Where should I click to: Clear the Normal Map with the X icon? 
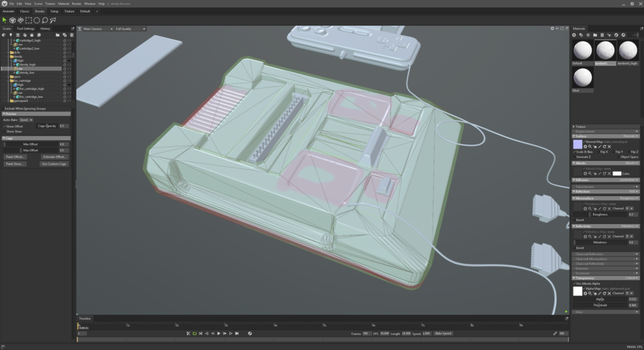(x=609, y=146)
